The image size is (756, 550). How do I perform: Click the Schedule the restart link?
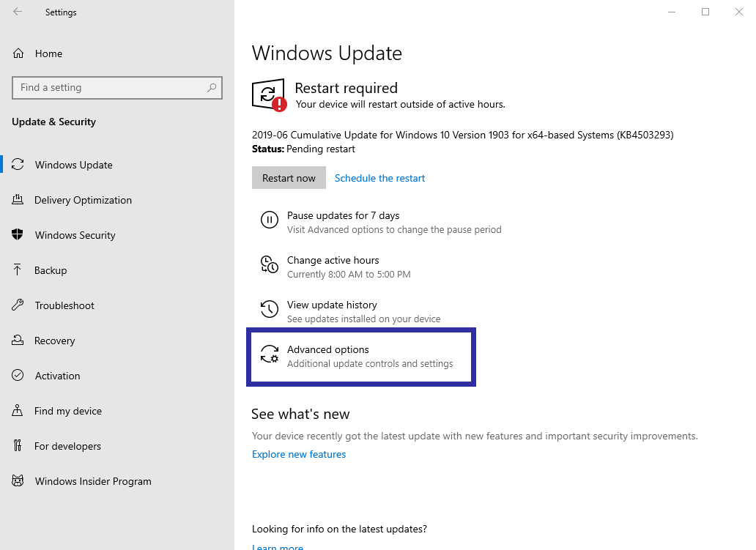pyautogui.click(x=379, y=179)
